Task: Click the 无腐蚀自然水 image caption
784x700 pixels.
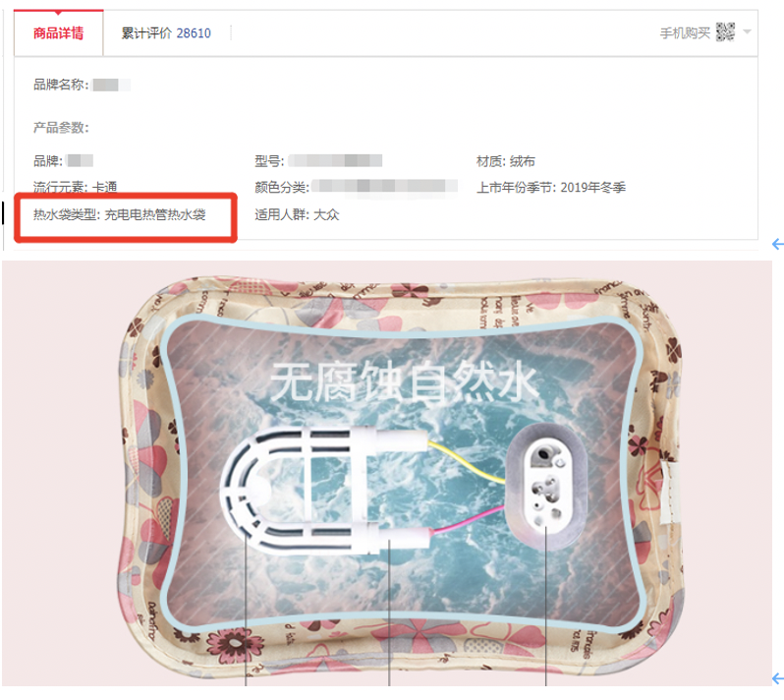Action: (403, 381)
